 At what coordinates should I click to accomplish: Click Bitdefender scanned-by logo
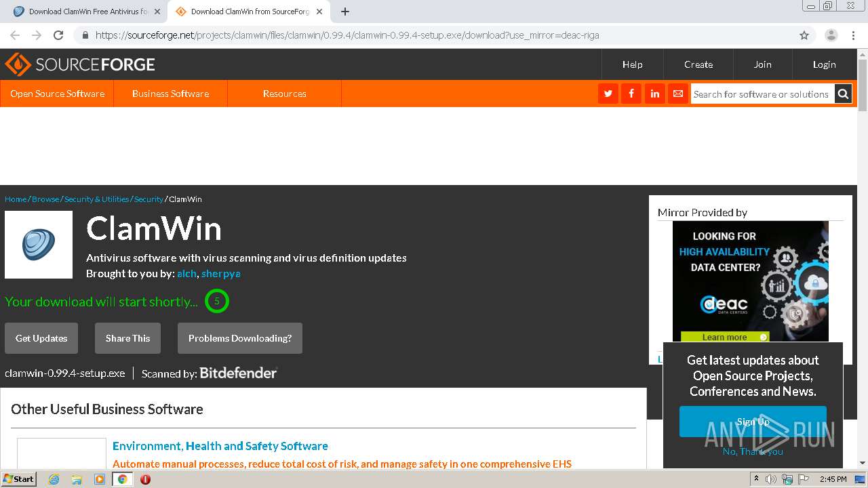[238, 373]
